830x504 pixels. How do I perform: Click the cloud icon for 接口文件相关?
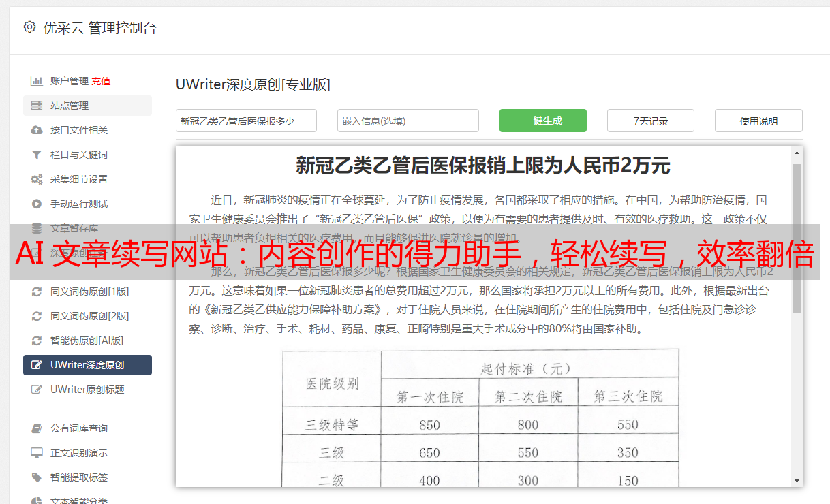(x=37, y=130)
